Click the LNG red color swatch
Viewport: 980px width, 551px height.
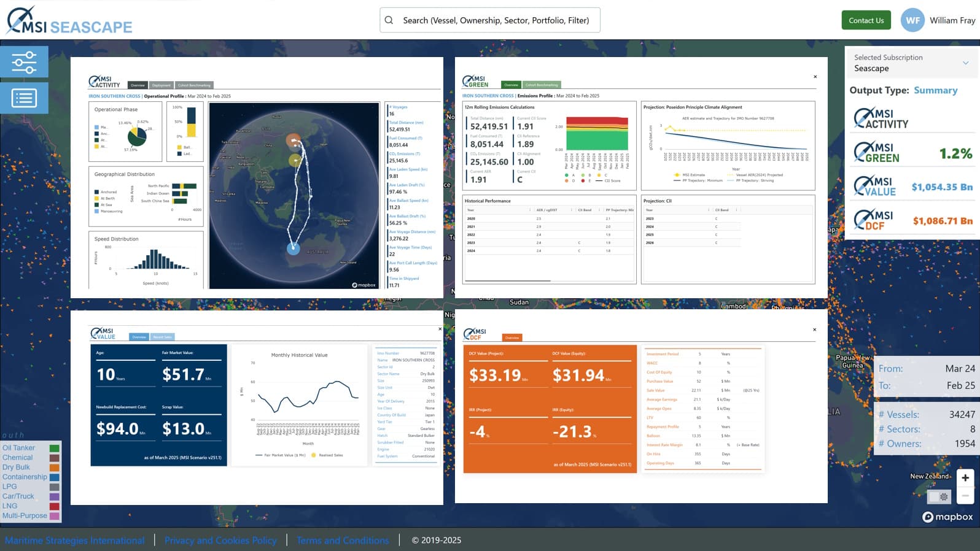(55, 506)
